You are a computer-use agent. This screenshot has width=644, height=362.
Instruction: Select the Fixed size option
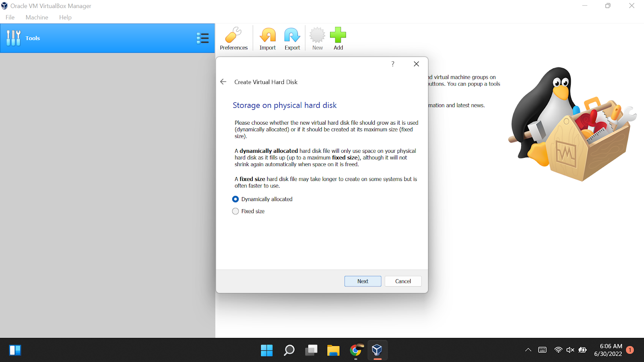click(x=248, y=211)
